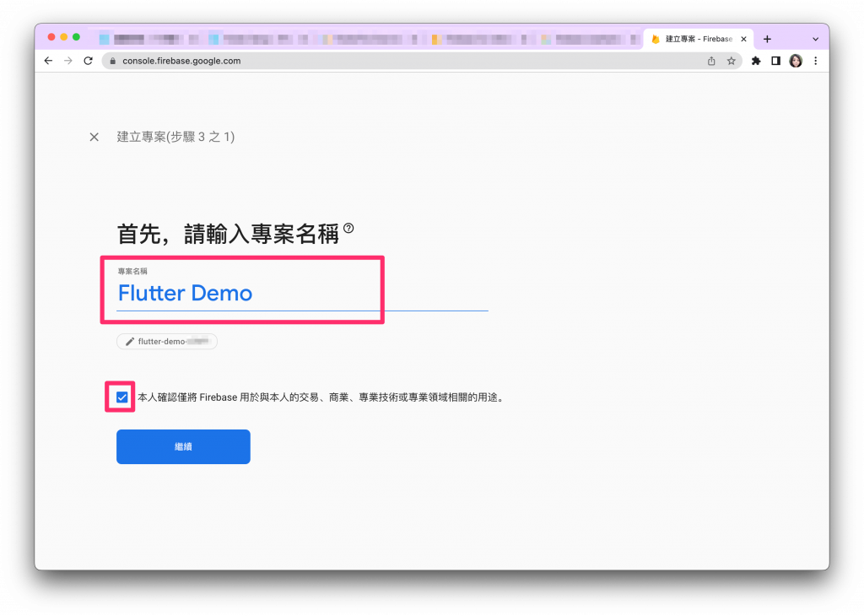Reload the Firebase console page
This screenshot has width=864, height=616.
(88, 61)
